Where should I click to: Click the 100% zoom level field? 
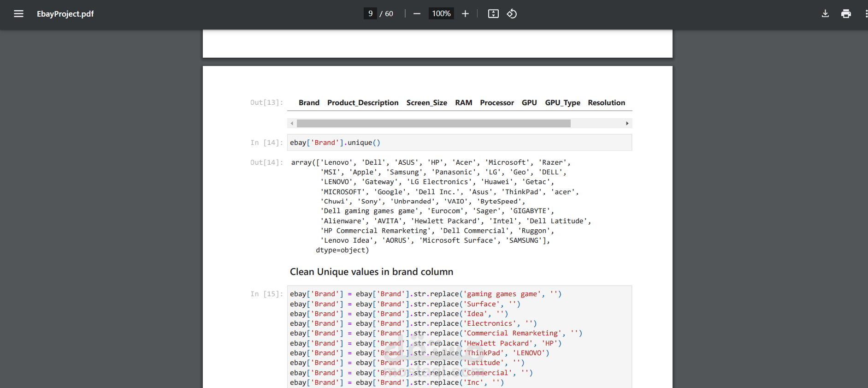click(x=441, y=14)
